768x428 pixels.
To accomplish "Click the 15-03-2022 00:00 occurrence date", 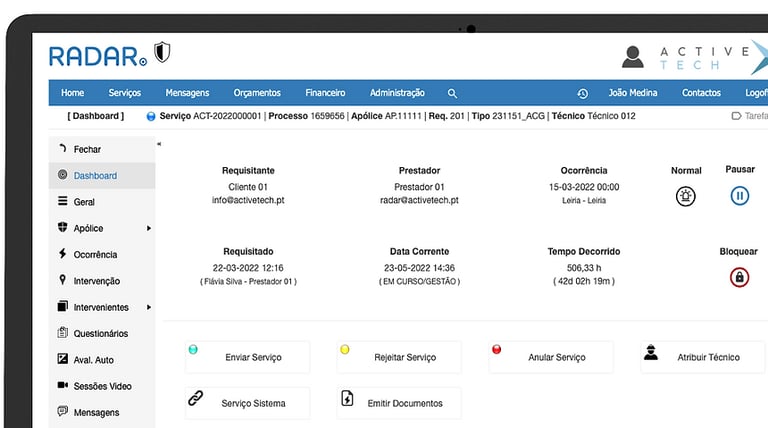I will (584, 187).
